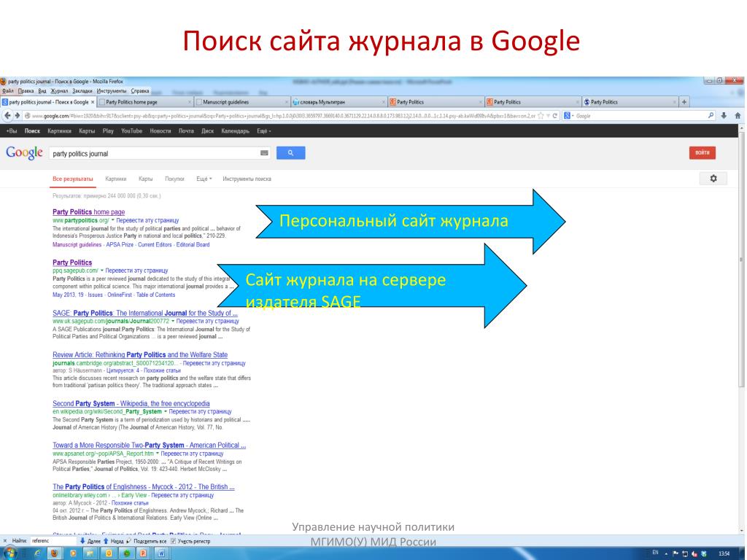This screenshot has height=560, width=747.
Task: Toggle 'Подсветить все' in find bar
Action: click(146, 541)
